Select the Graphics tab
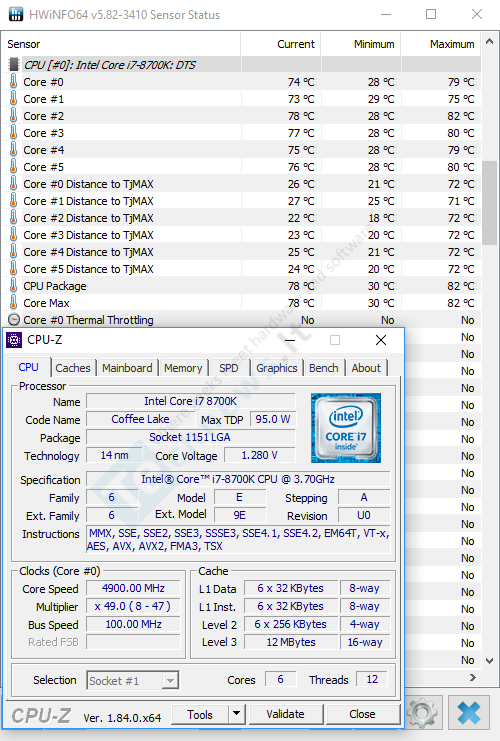Screen dimensions: 500x741 coord(276,368)
